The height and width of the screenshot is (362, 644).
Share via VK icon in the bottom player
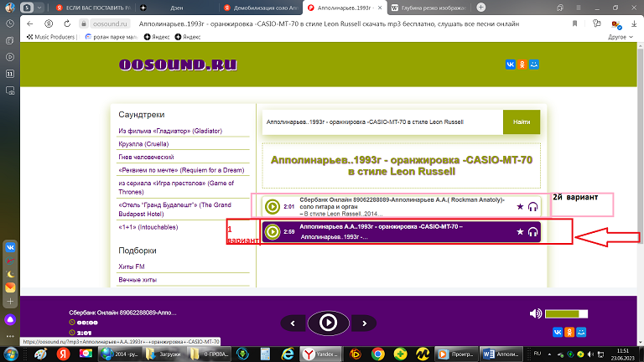pos(558,332)
